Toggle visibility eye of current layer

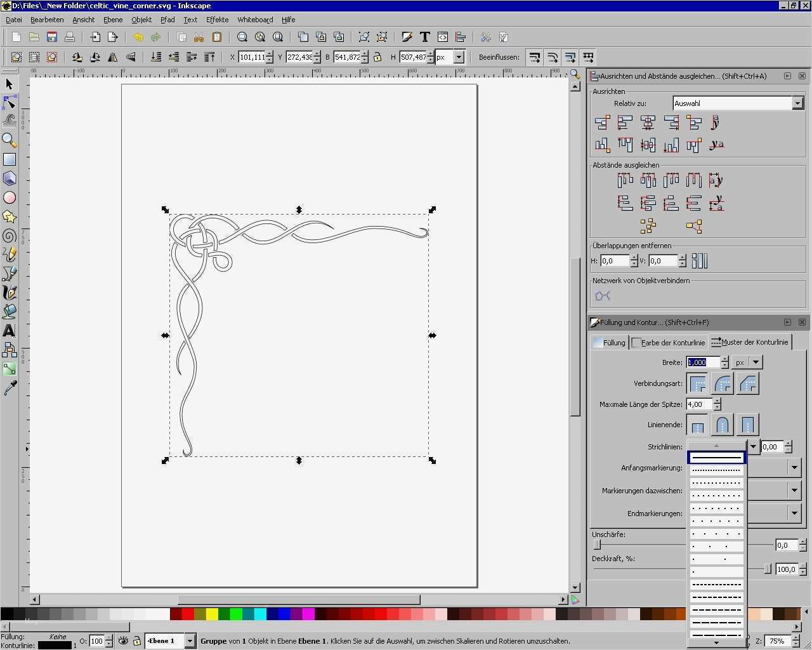(123, 641)
